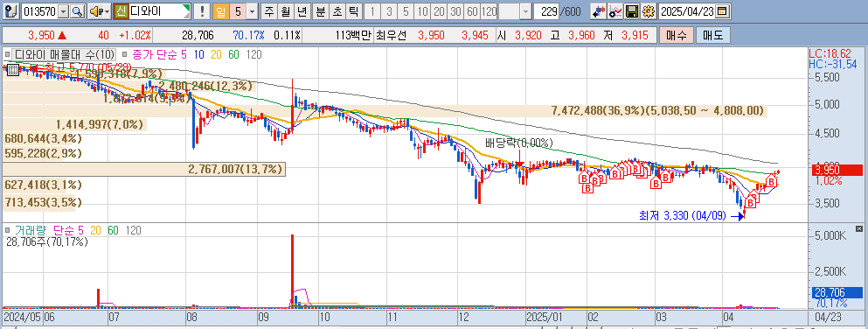Click the small square before 디와이 매물대

8,54
